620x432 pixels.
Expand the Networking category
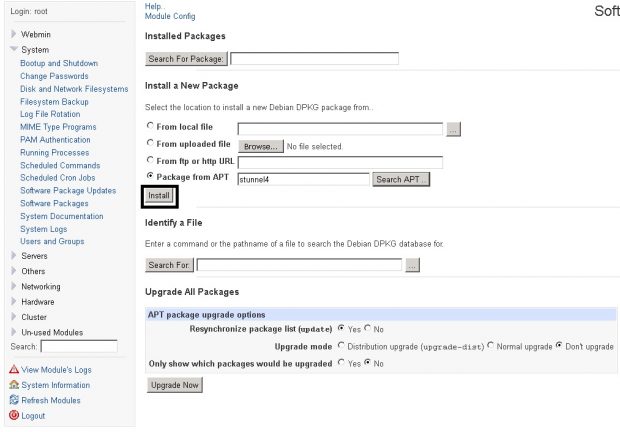coord(13,286)
